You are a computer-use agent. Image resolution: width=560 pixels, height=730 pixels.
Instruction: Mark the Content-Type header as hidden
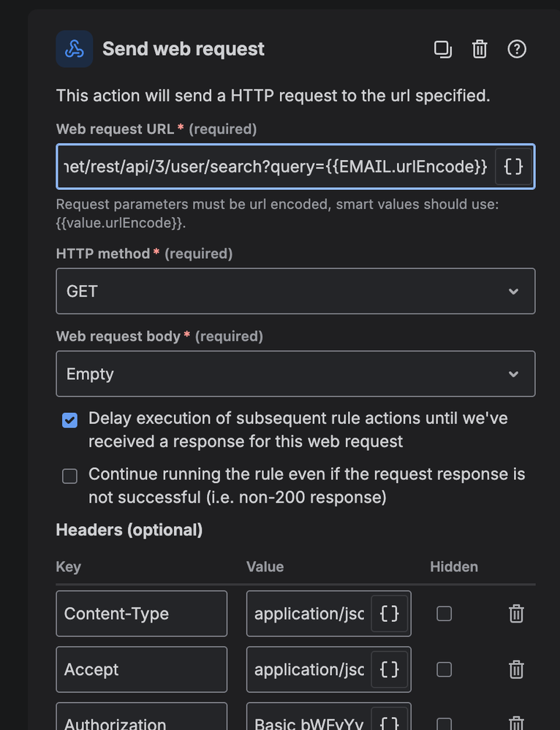coord(444,614)
